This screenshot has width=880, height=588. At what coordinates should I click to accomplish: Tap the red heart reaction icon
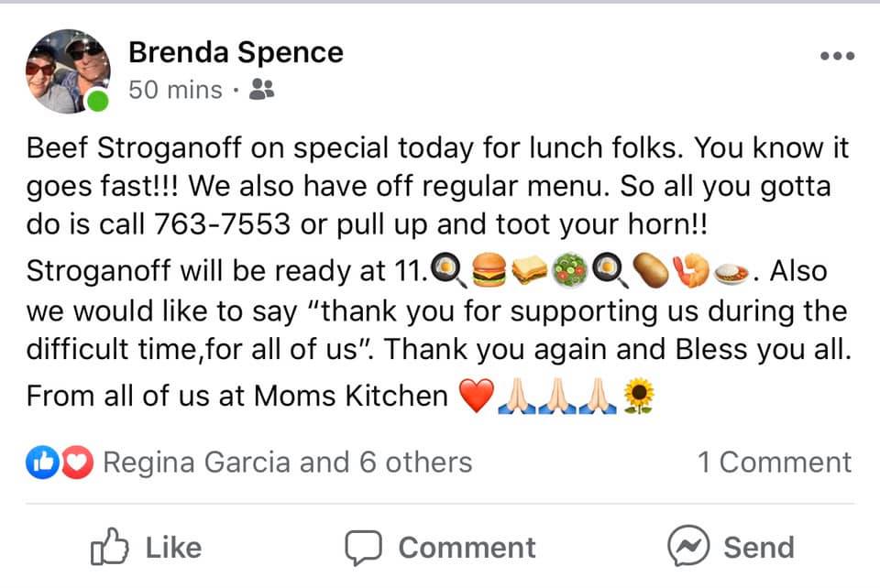click(80, 463)
